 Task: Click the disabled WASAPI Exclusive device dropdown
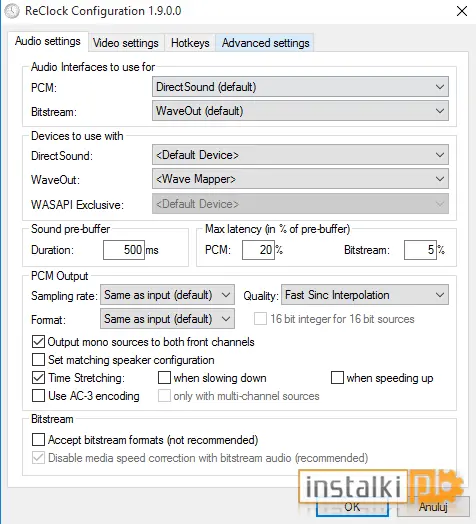300,204
